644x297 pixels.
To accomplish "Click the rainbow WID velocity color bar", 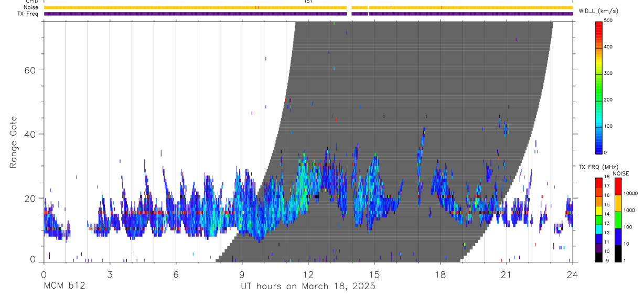I will [599, 87].
